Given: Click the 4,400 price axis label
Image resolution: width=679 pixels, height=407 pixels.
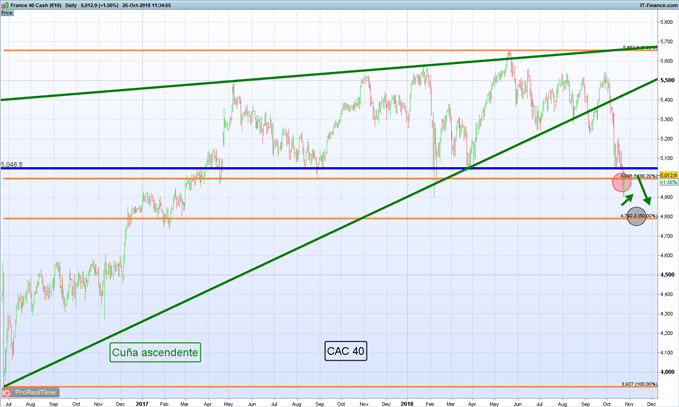Looking at the screenshot, I should click(x=667, y=294).
